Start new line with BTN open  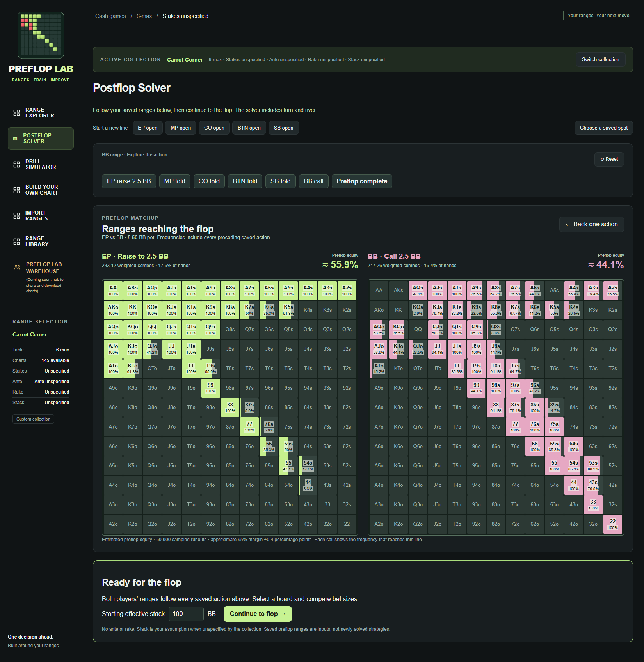(x=249, y=128)
